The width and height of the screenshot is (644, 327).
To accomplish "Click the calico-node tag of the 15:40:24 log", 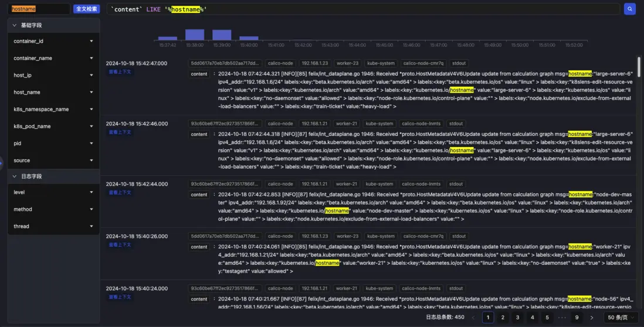I will 280,288.
